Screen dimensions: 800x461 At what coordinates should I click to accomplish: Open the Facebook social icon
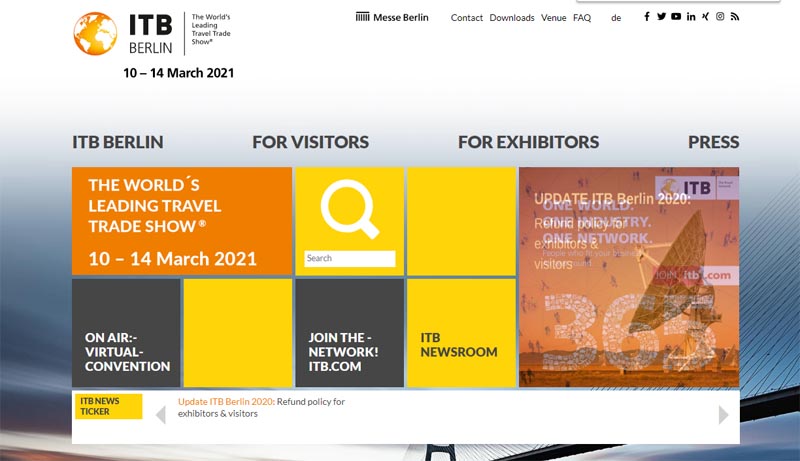tap(646, 17)
